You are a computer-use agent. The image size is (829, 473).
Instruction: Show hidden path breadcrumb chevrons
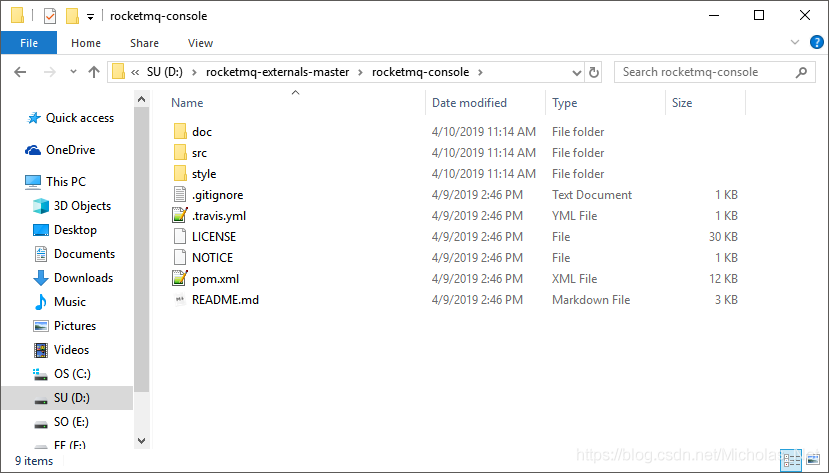click(x=135, y=72)
